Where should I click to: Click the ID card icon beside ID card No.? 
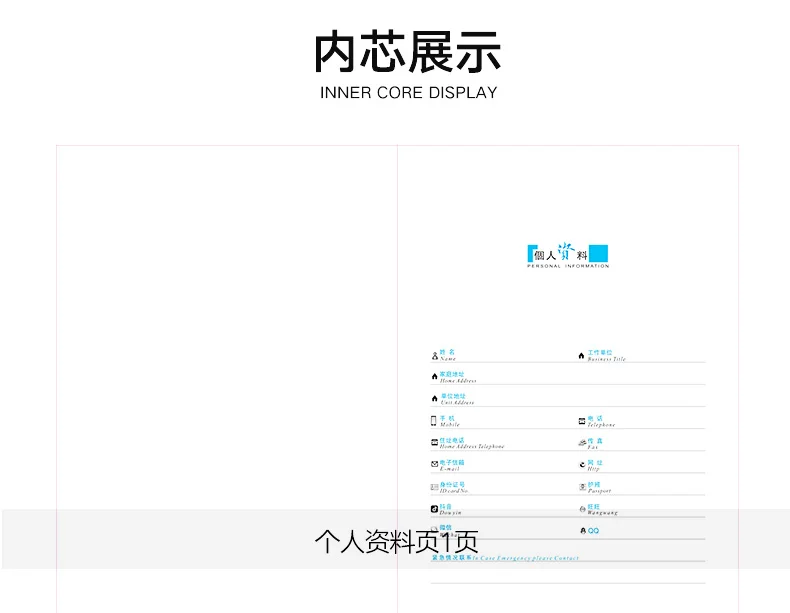click(434, 487)
